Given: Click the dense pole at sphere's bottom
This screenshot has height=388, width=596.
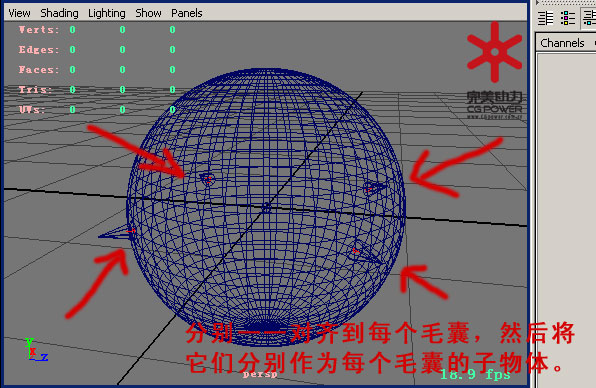Looking at the screenshot, I should (267, 326).
